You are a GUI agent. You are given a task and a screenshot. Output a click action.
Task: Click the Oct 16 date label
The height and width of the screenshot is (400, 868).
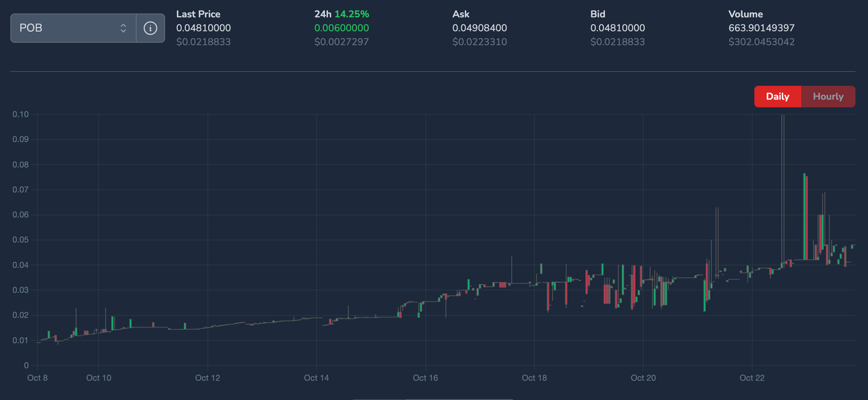point(425,378)
